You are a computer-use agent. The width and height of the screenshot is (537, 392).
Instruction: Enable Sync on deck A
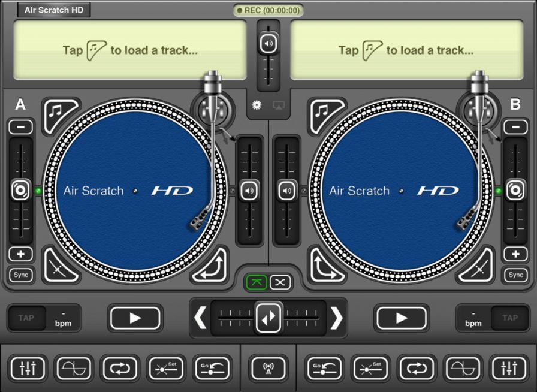click(20, 275)
